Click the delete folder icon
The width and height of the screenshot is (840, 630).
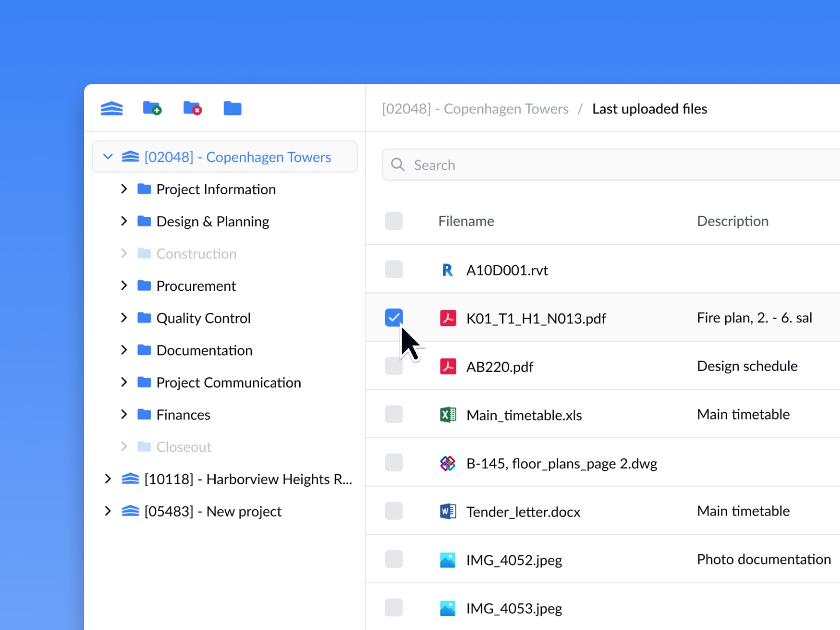point(192,108)
